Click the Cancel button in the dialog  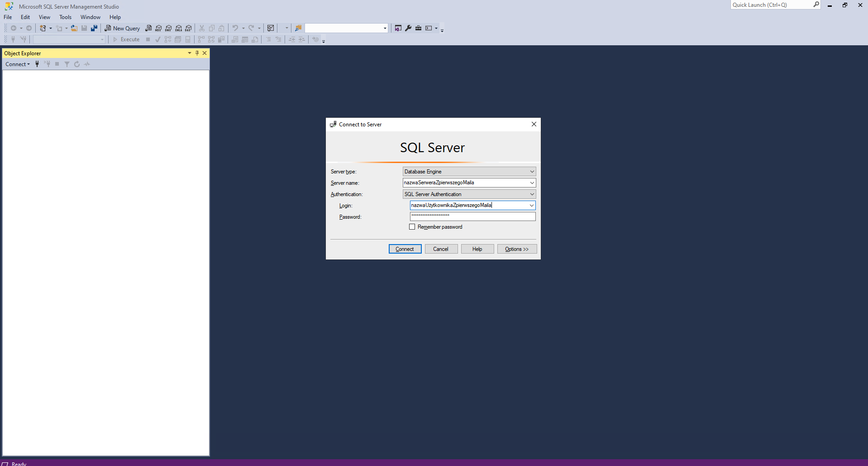(441, 249)
